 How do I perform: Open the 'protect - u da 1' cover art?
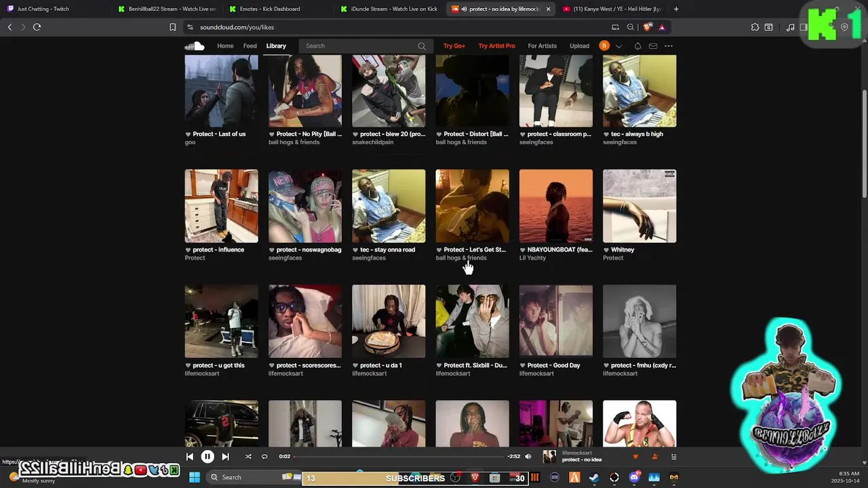[x=389, y=321]
